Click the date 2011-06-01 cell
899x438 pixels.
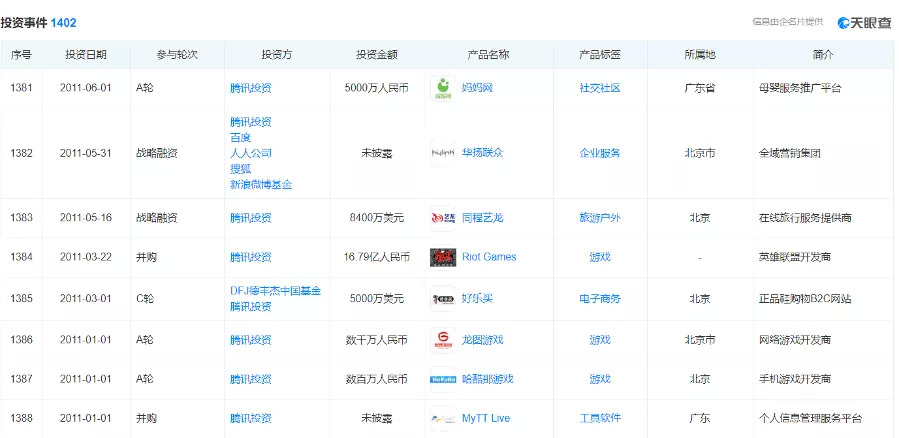point(85,88)
